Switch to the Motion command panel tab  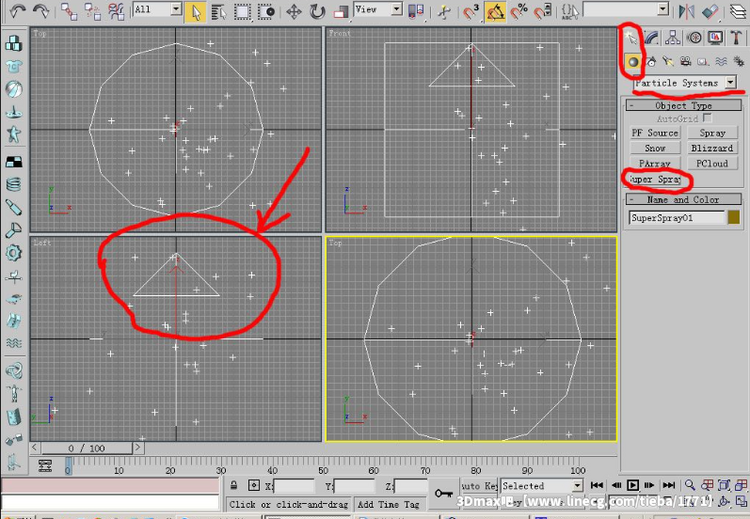tap(695, 38)
